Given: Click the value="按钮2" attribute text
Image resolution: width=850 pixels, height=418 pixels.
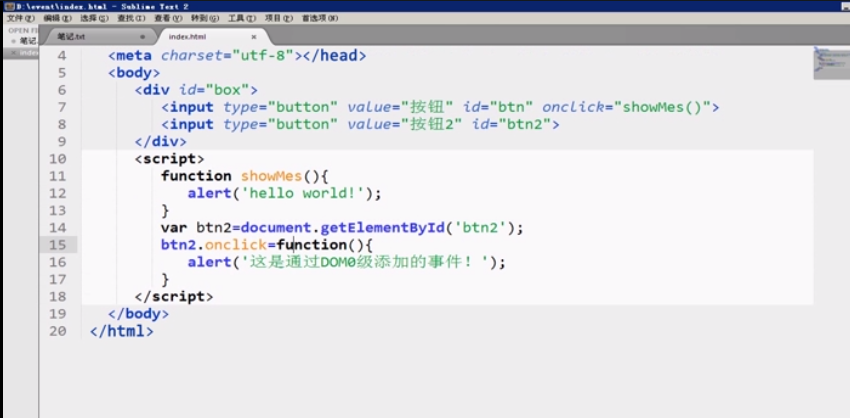Looking at the screenshot, I should (x=405, y=125).
